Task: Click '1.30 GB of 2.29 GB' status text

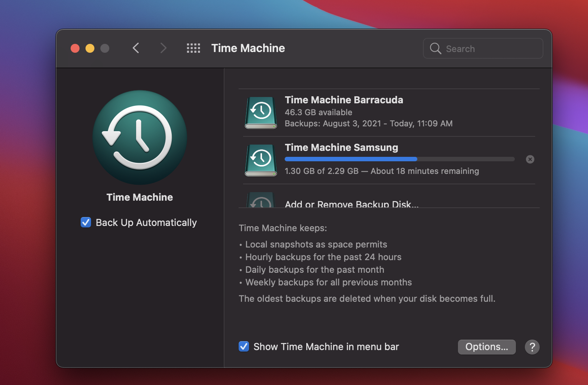Action: click(x=322, y=171)
